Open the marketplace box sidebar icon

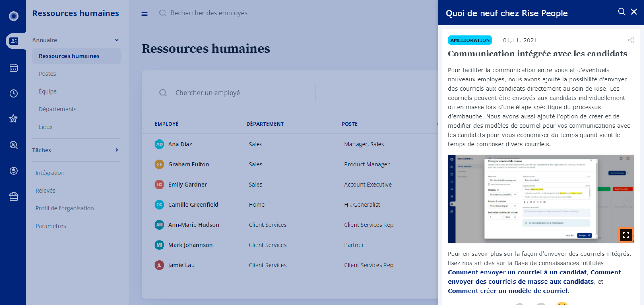[13, 197]
